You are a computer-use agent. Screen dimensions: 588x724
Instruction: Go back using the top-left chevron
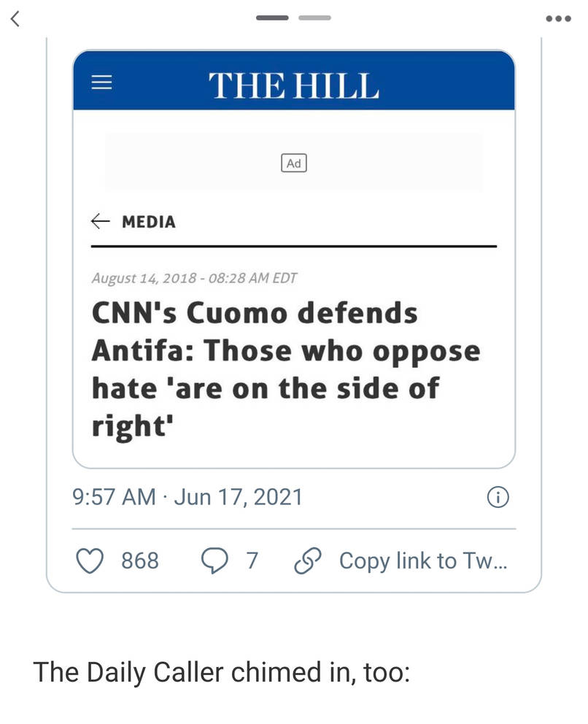coord(15,19)
